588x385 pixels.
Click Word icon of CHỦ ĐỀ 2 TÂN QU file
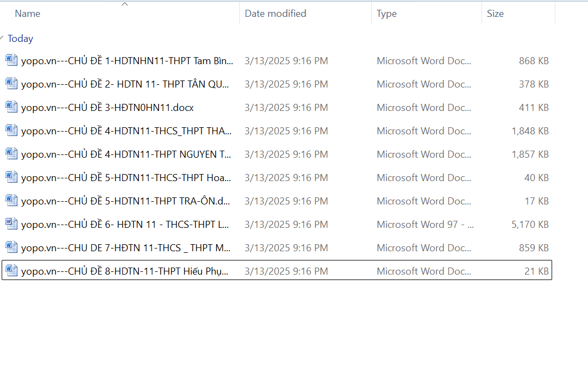point(11,84)
